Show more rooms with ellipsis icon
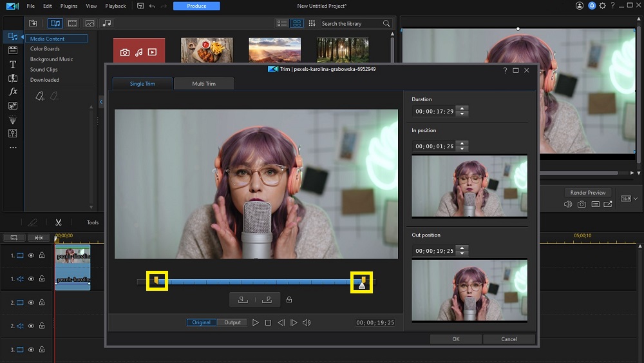This screenshot has width=644, height=363. click(x=13, y=148)
